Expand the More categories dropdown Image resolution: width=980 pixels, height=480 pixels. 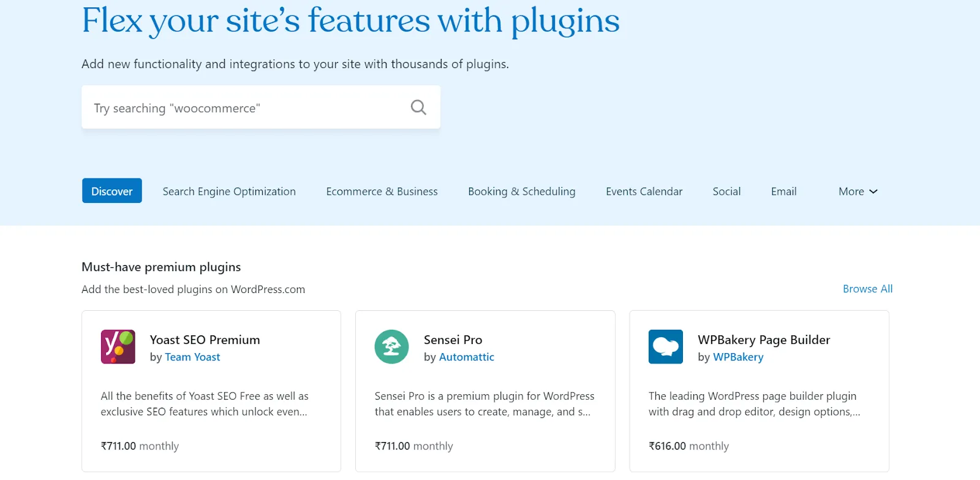pos(858,191)
